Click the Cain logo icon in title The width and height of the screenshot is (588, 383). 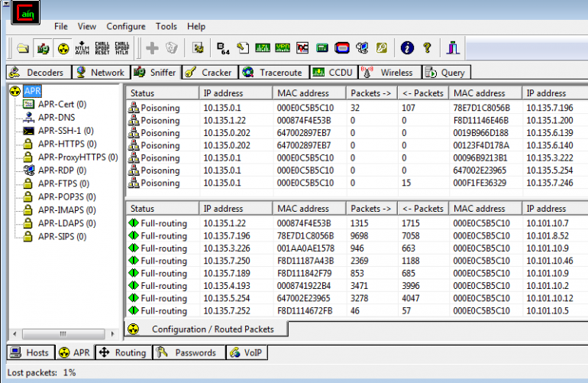click(x=25, y=13)
